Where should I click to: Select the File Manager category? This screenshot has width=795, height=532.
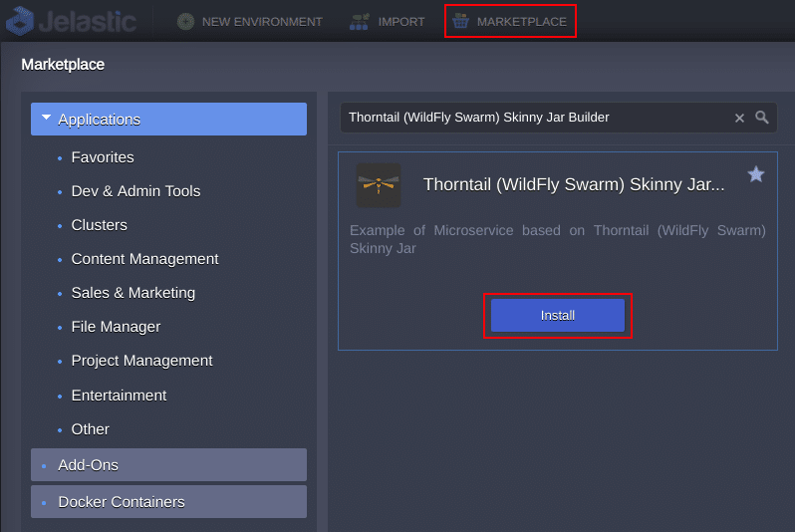[x=116, y=327]
